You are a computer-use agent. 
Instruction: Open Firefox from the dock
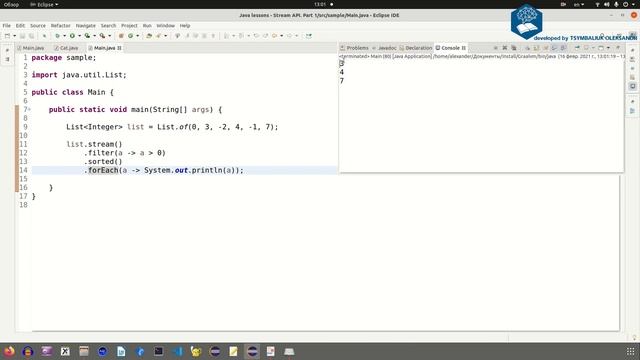point(9,351)
